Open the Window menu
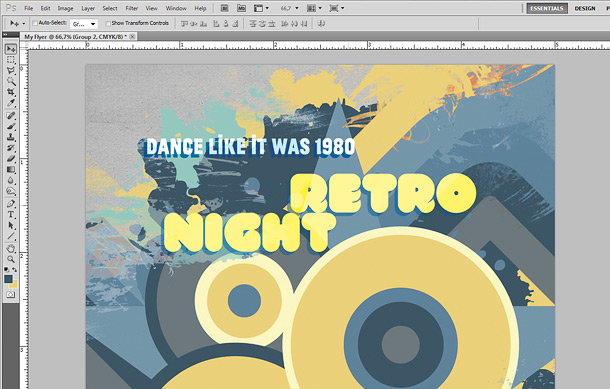 (x=176, y=8)
